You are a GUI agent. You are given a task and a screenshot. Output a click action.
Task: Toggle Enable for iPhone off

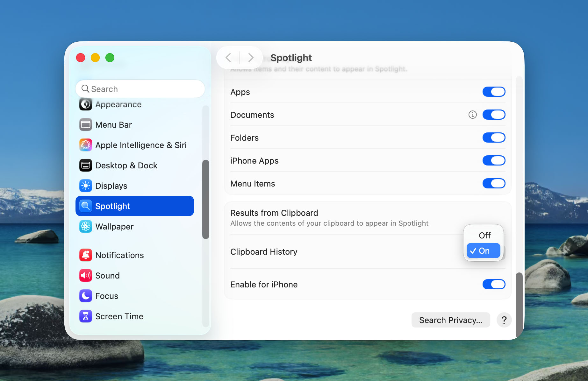[x=494, y=284]
